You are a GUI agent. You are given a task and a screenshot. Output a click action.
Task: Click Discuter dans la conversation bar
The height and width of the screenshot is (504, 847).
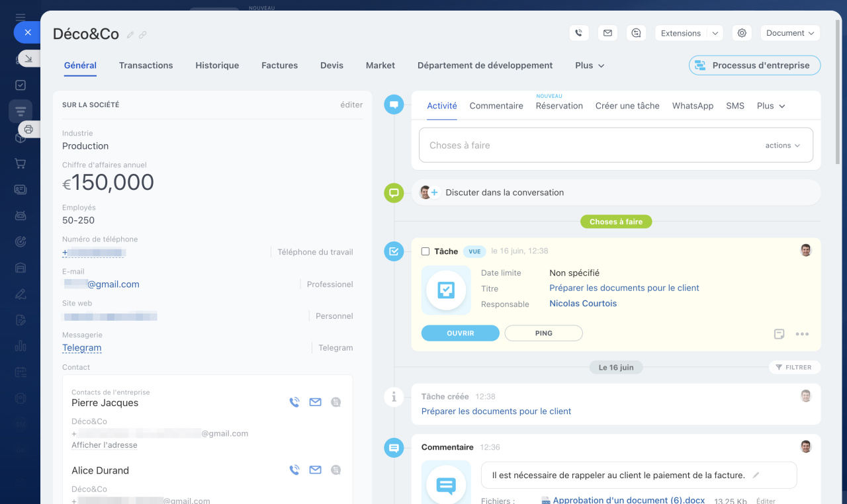coord(616,192)
